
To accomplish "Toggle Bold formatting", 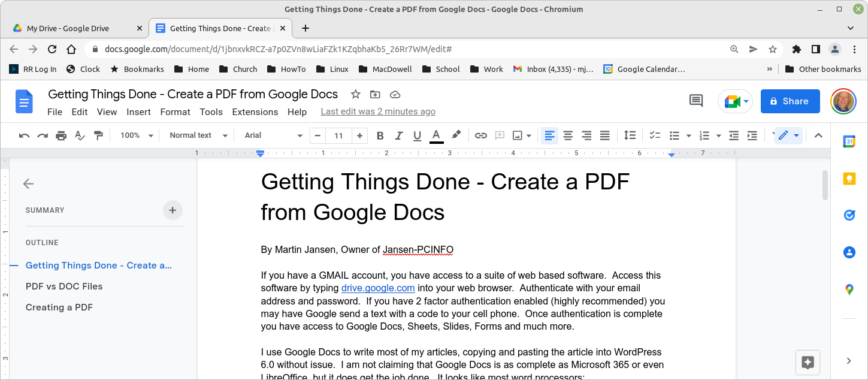I will [380, 135].
